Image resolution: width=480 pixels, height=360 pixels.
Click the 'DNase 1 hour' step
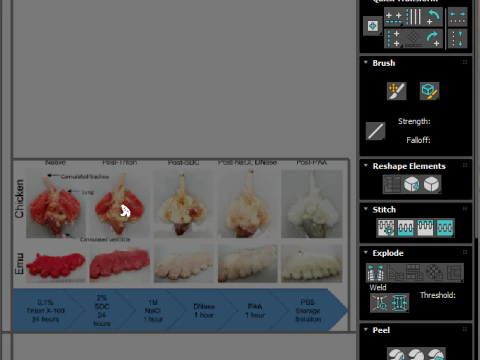click(x=204, y=311)
